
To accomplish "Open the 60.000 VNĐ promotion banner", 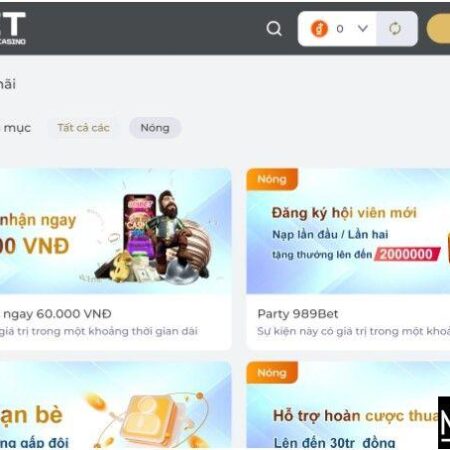I will (x=115, y=231).
